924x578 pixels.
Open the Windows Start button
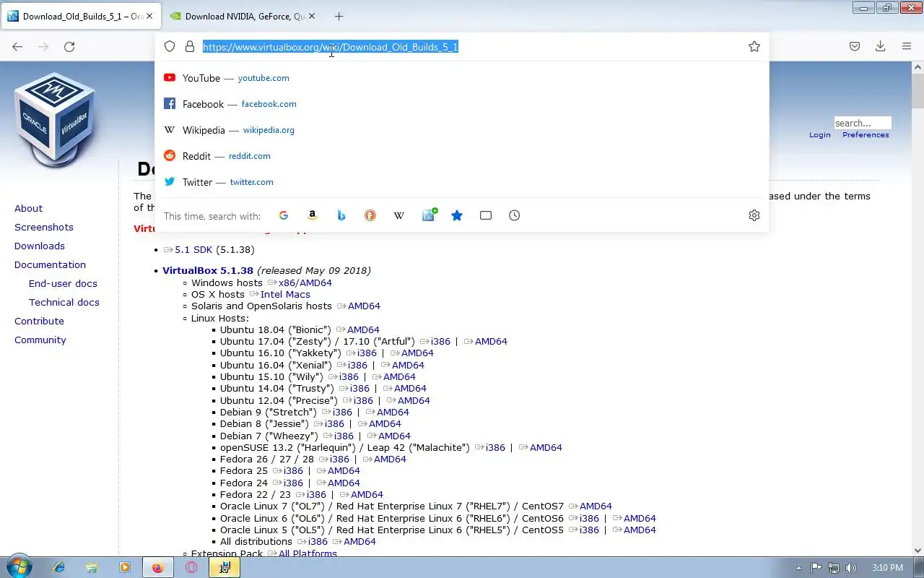click(x=19, y=567)
